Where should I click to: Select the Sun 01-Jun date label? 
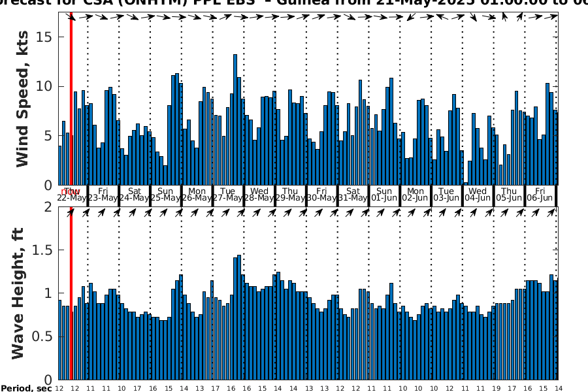tap(384, 195)
